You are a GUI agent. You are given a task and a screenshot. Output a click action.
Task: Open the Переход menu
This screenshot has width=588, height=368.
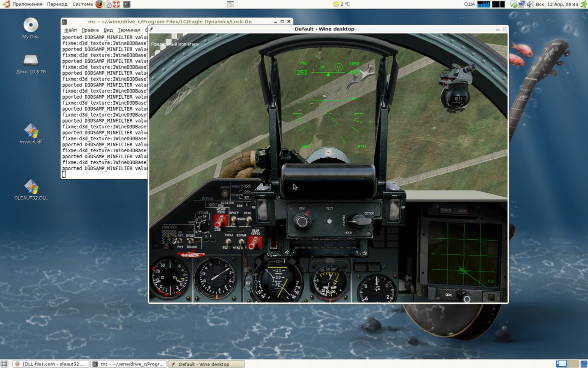tap(57, 4)
